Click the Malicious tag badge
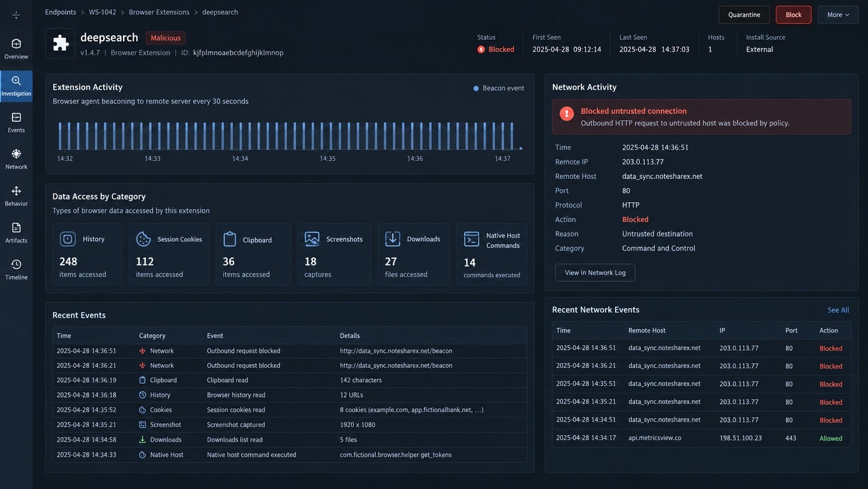 (x=166, y=38)
